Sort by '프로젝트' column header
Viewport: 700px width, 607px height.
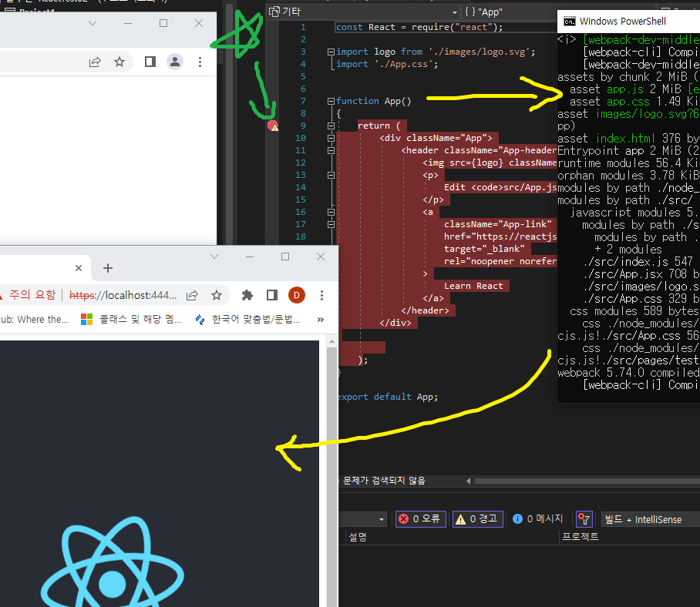pyautogui.click(x=581, y=537)
